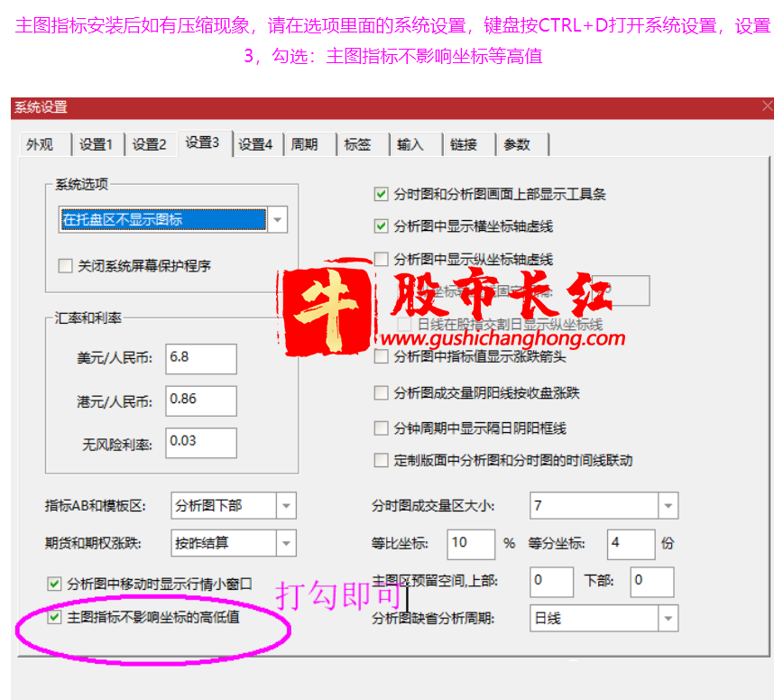Expand the 分时图成交量区大小 dropdown

point(668,505)
